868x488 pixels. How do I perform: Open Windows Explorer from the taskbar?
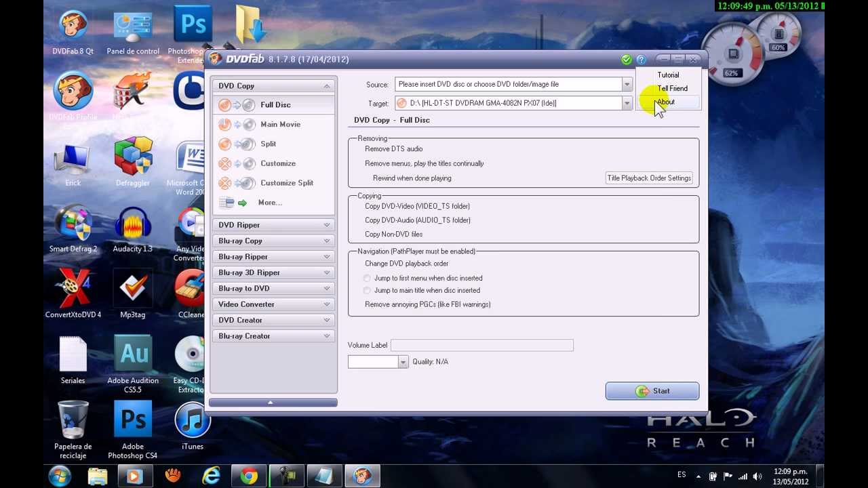98,476
